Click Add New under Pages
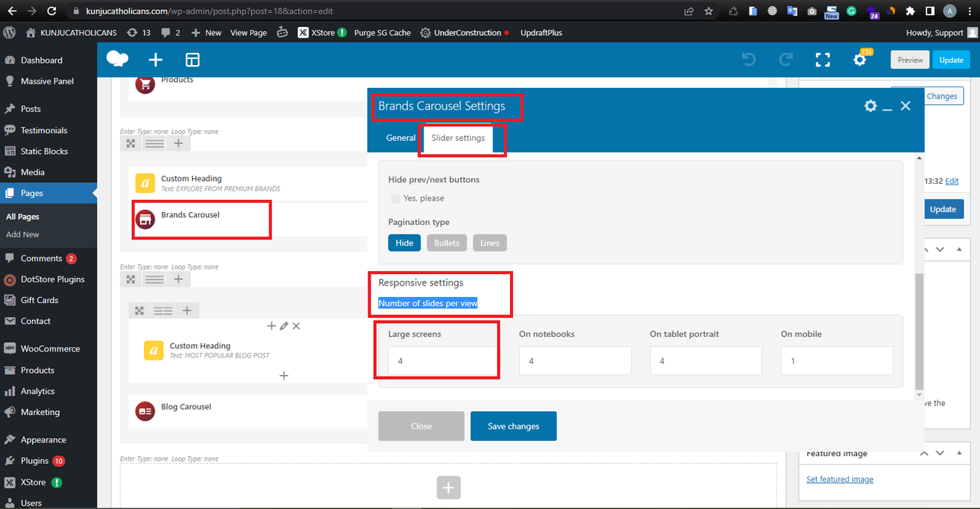 pyautogui.click(x=22, y=234)
